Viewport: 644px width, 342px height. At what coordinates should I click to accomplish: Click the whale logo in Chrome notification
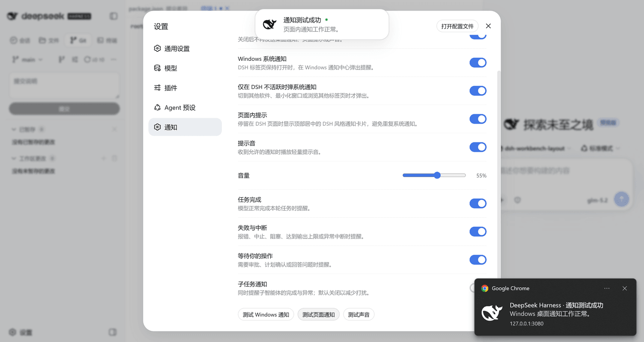click(x=492, y=313)
